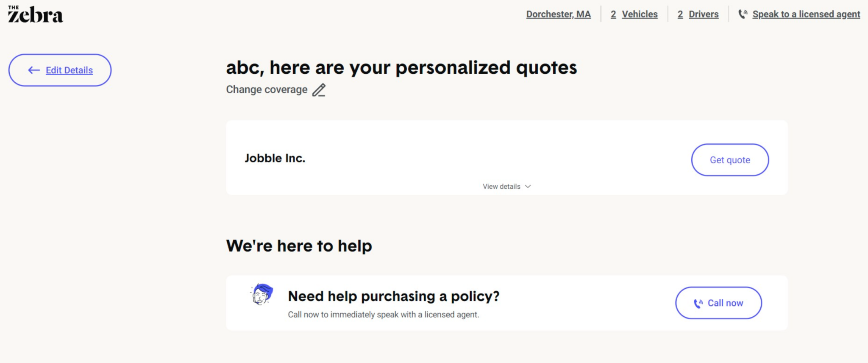
Task: Click the agent avatar illustration
Action: click(262, 294)
